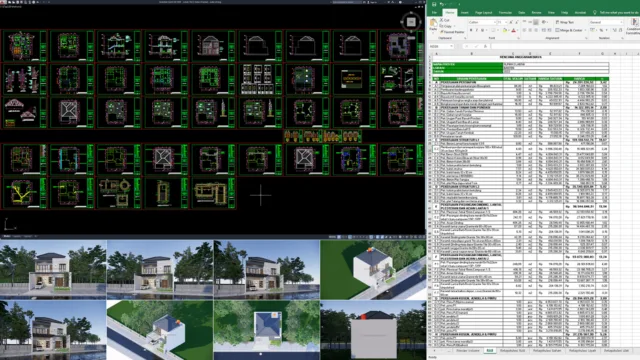Switch to the Formulas ribbon tab

(505, 13)
